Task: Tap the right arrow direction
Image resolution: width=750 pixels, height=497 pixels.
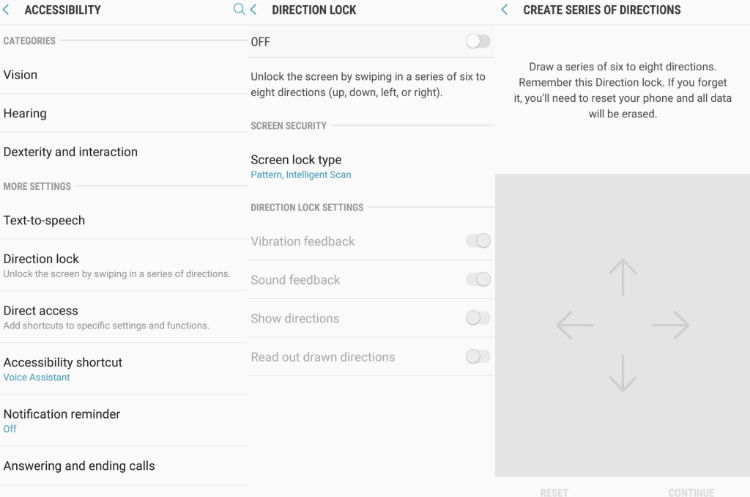Action: pyautogui.click(x=671, y=325)
